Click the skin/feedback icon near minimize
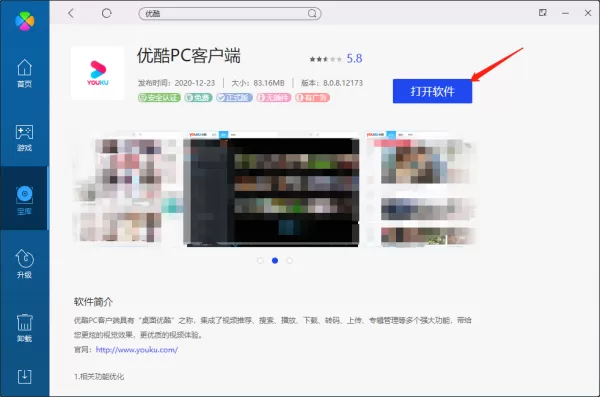Image resolution: width=600 pixels, height=397 pixels. (x=543, y=13)
